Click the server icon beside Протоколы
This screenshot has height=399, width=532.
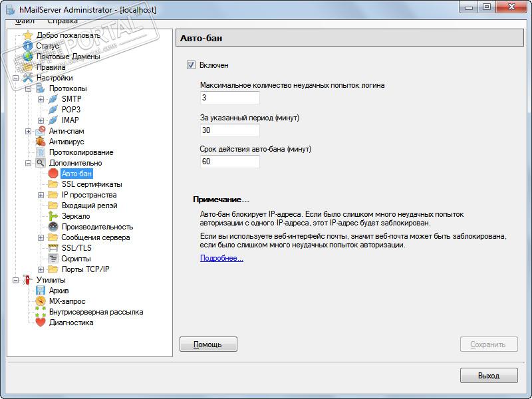click(x=41, y=88)
